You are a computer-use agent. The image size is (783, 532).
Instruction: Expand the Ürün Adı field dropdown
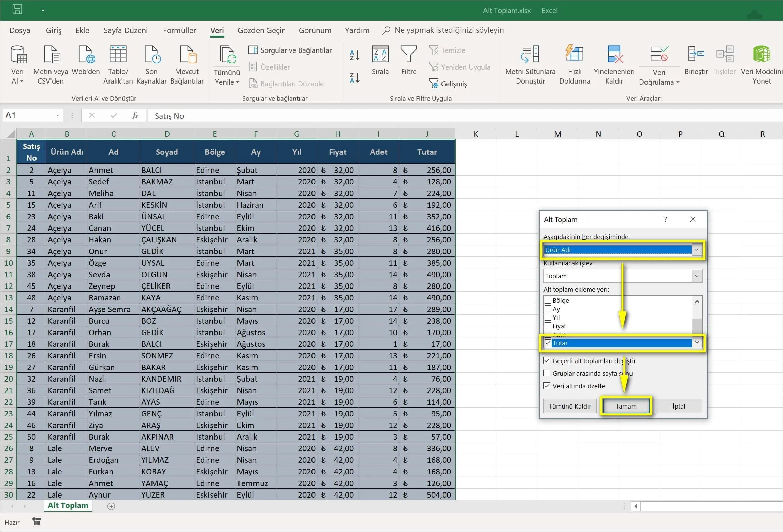pyautogui.click(x=697, y=250)
